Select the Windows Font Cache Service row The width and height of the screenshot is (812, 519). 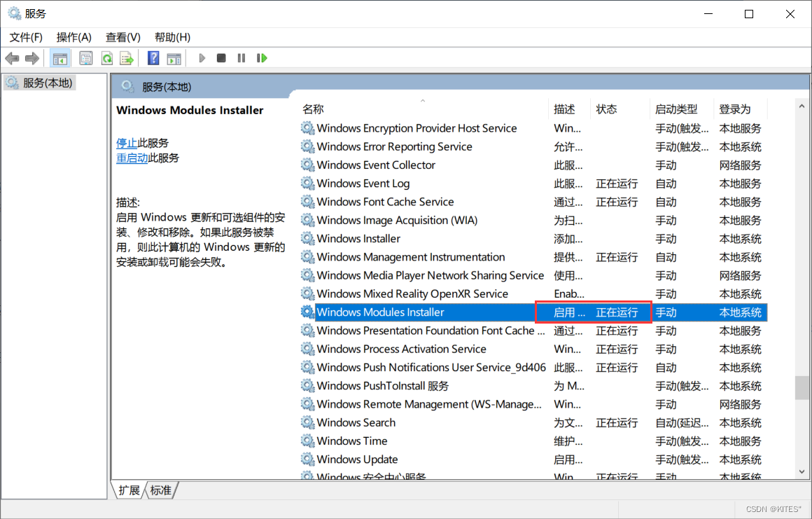(533, 202)
